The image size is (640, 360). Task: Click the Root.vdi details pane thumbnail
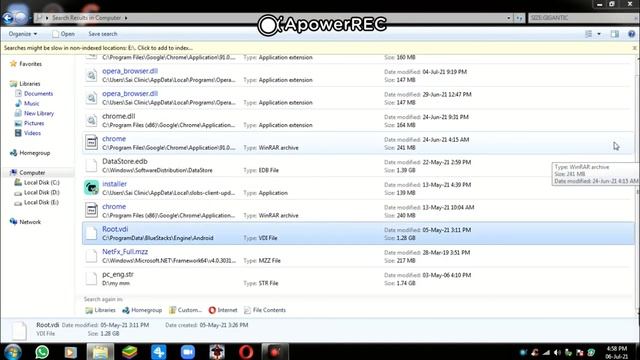pos(19,330)
